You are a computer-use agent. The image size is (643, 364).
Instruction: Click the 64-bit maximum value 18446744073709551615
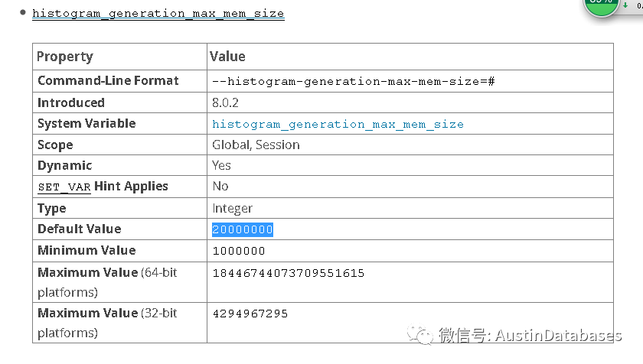288,273
